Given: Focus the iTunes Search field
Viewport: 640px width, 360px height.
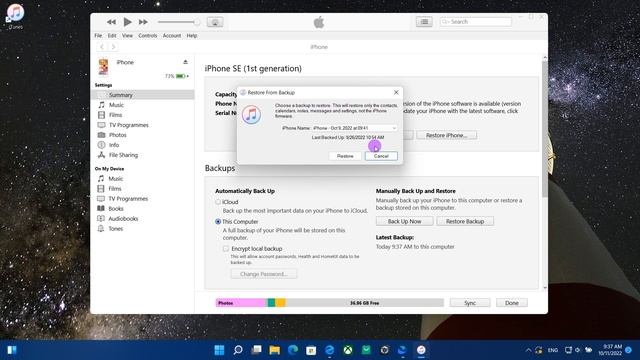Looking at the screenshot, I should pos(476,22).
